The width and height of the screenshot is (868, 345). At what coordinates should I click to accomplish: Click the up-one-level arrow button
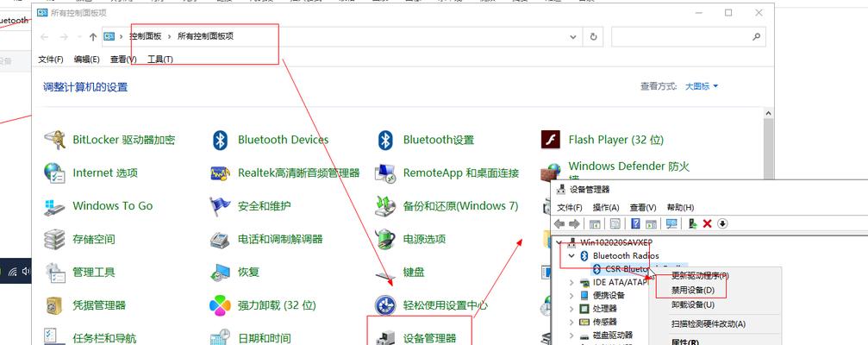click(93, 37)
